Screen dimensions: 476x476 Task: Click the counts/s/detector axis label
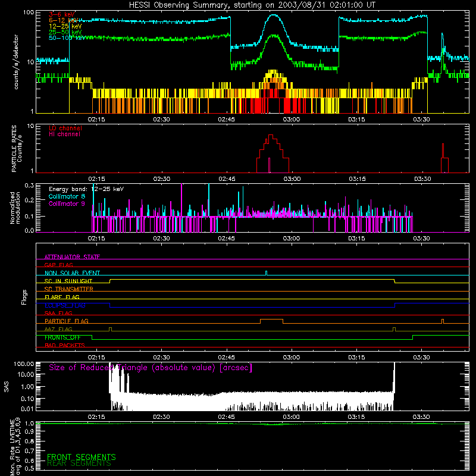16,62
